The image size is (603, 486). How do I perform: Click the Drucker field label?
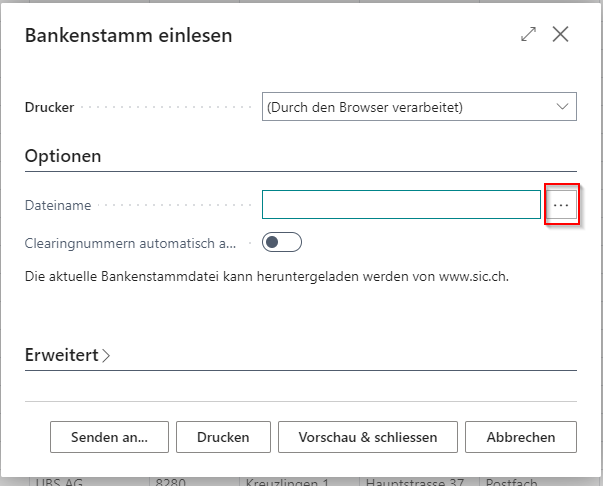(x=50, y=107)
